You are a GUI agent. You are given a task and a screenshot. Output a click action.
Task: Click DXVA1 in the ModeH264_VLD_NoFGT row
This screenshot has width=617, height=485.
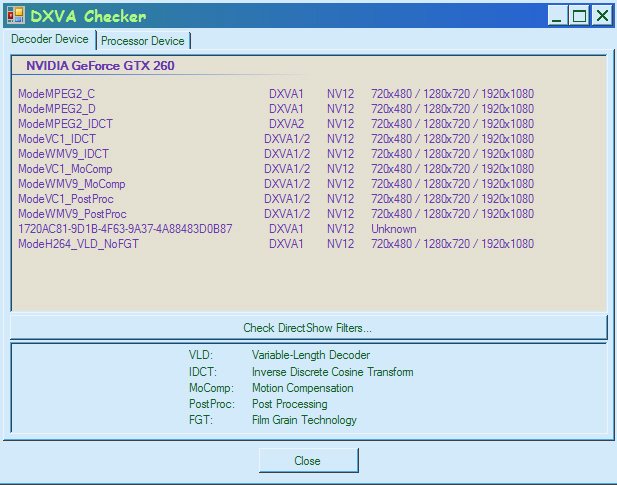286,244
